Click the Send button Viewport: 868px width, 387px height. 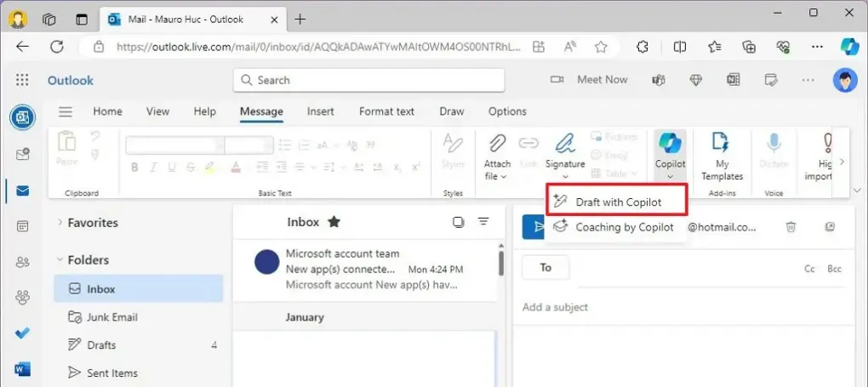pyautogui.click(x=533, y=226)
